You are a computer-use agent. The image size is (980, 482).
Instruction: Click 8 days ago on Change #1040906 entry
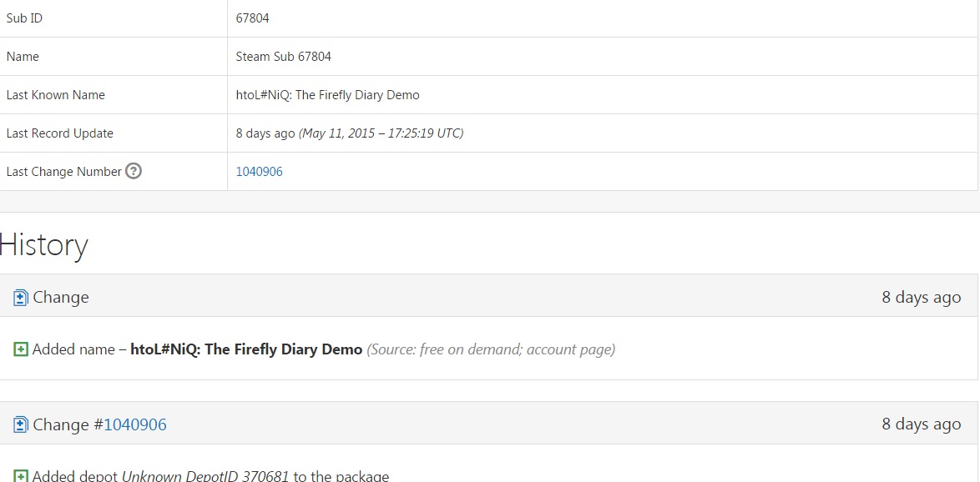(921, 425)
